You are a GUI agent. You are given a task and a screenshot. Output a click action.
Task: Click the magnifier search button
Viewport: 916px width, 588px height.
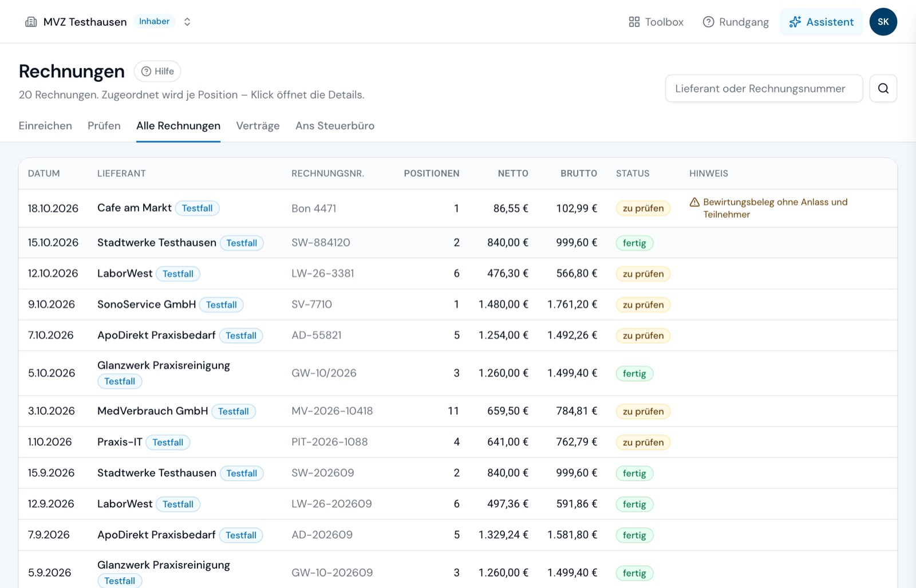[883, 88]
